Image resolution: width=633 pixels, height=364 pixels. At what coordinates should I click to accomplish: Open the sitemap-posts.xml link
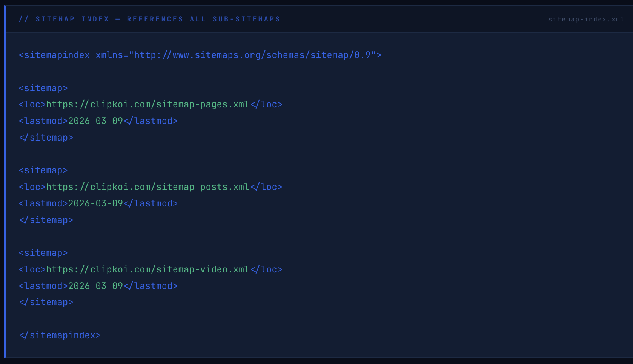147,187
